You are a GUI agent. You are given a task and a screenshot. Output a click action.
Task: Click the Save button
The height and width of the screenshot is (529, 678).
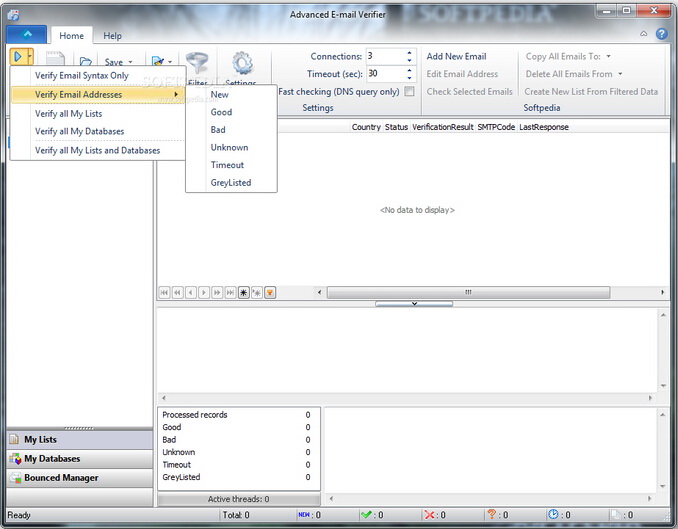click(x=113, y=62)
